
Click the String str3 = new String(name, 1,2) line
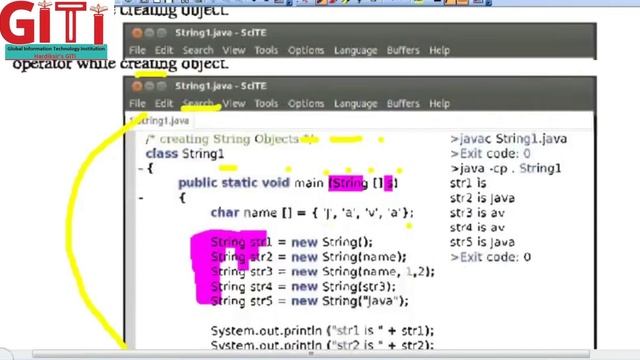tap(322, 272)
